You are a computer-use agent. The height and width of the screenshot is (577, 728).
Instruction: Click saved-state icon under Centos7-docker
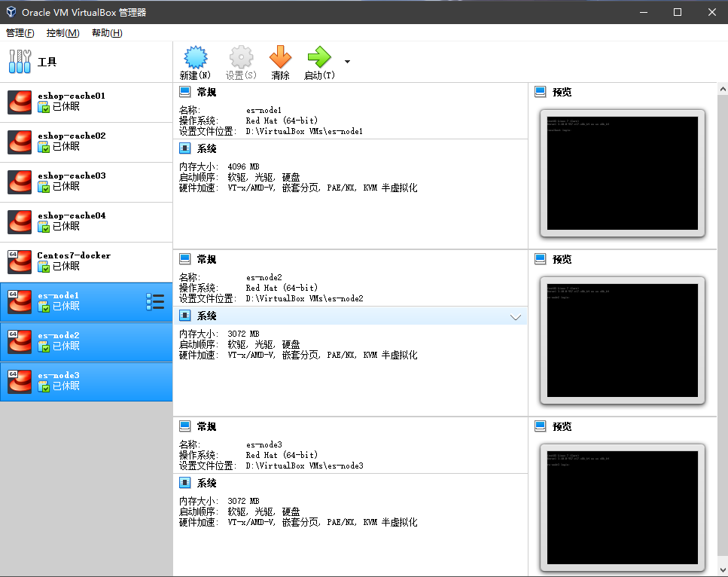point(44,267)
